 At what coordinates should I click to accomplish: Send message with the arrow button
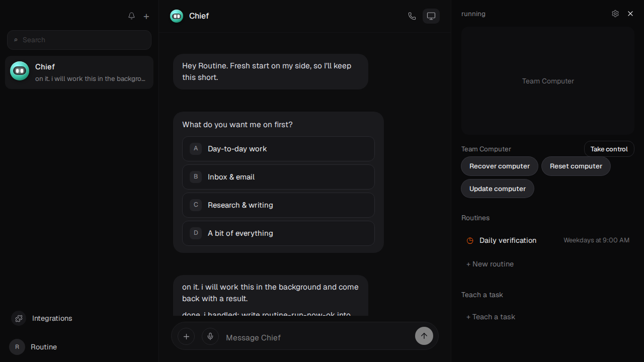(x=424, y=336)
